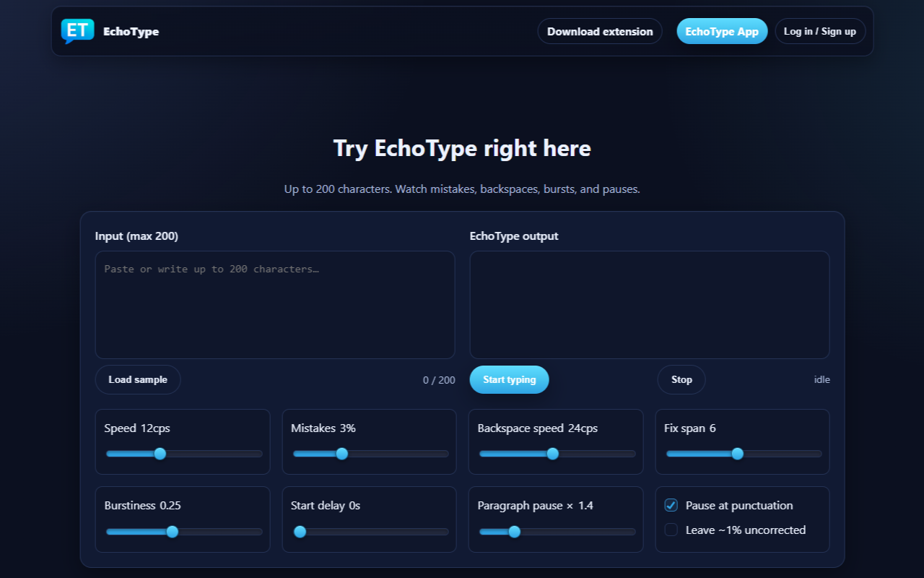Launch the EchoType App button

point(722,31)
